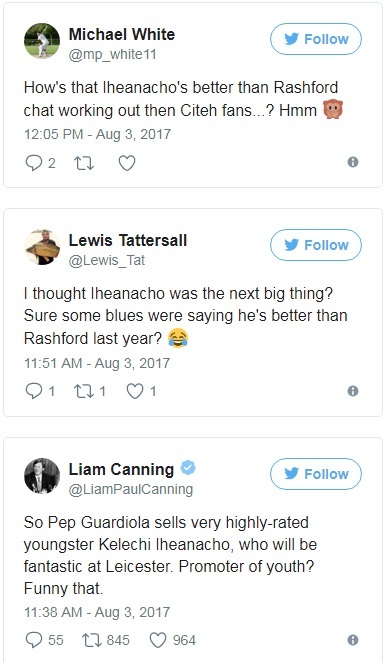The height and width of the screenshot is (663, 383).
Task: Open info icon on Lewis Tattersall's tweet
Action: 353,391
